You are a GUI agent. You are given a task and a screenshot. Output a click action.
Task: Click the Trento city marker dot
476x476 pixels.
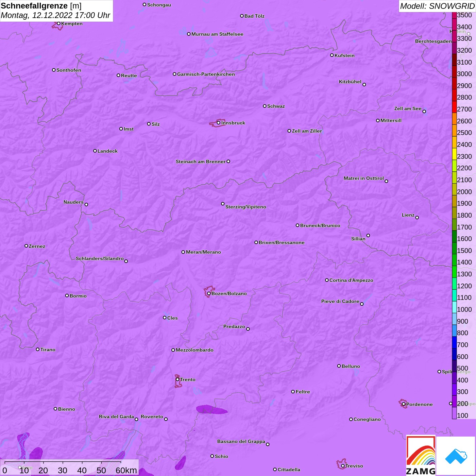click(177, 379)
